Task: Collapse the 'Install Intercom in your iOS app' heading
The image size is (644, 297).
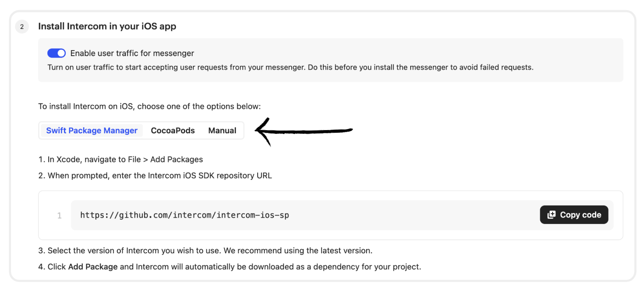Action: 107,26
